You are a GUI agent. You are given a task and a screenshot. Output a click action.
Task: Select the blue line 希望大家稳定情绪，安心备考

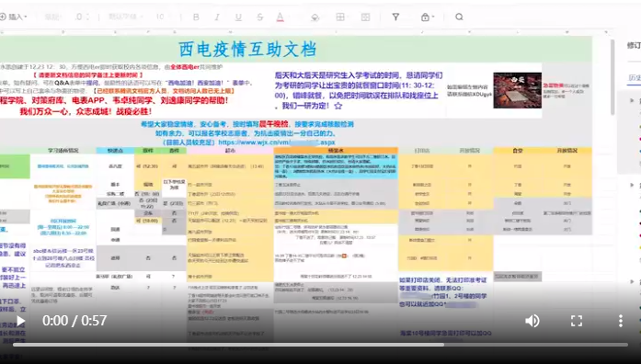246,124
